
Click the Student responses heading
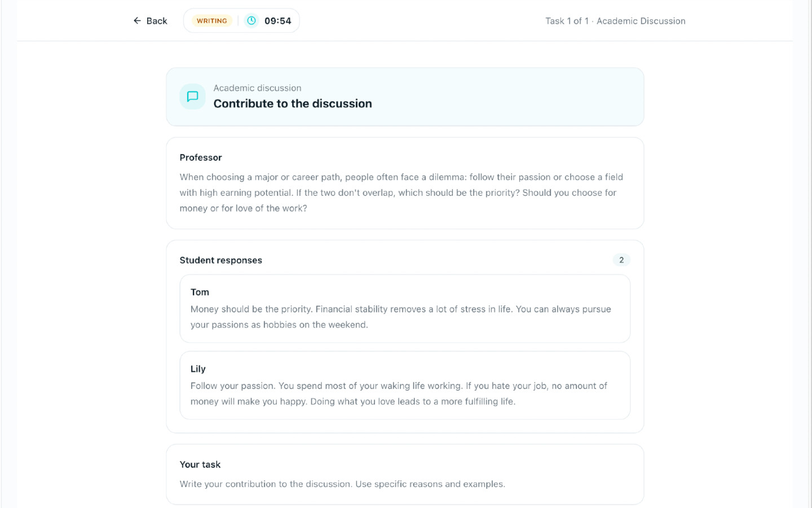pos(221,260)
